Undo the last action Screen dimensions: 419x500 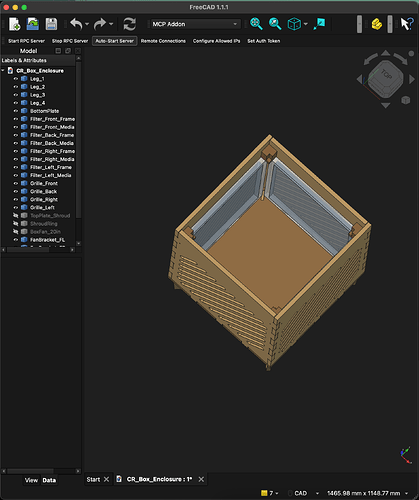76,24
